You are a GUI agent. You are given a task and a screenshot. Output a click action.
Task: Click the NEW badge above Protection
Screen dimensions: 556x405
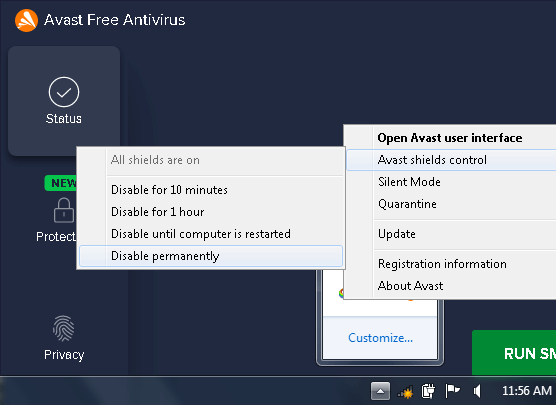[61, 183]
